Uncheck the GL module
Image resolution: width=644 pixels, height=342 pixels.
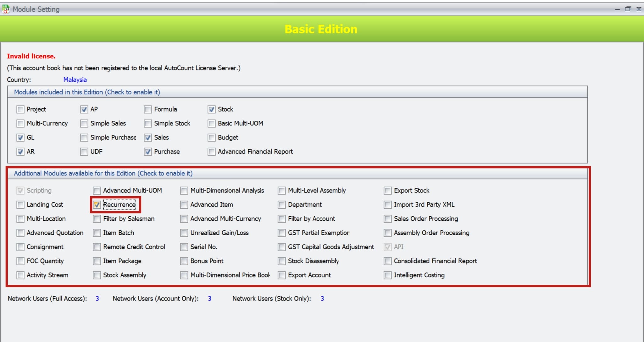pyautogui.click(x=20, y=137)
